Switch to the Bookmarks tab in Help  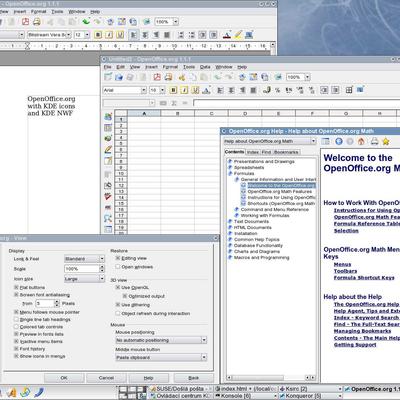[x=286, y=152]
